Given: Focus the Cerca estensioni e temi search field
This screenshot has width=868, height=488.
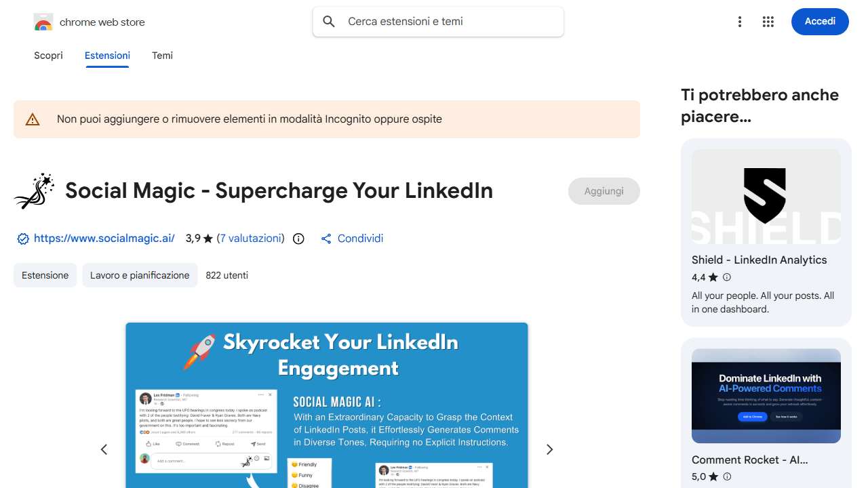Looking at the screenshot, I should pos(448,22).
